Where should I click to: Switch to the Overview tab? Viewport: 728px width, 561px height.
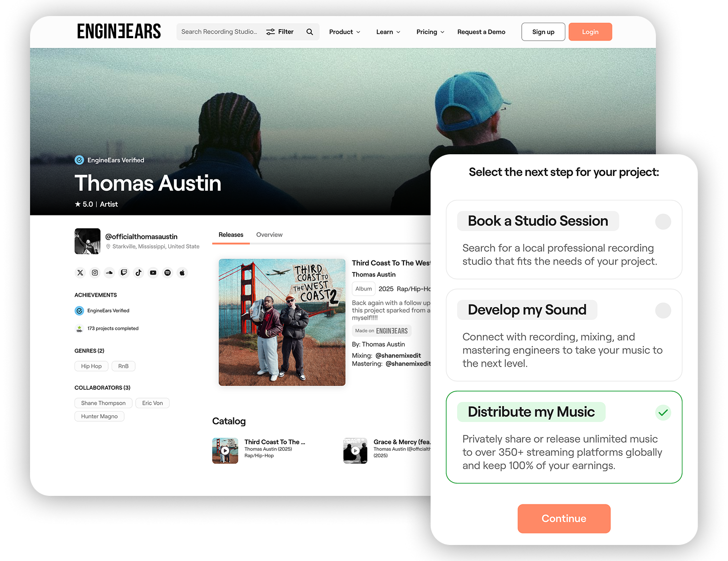pos(269,235)
